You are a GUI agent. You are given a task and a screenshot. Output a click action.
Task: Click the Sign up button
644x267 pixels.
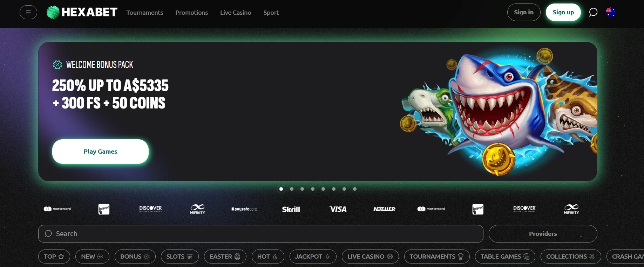pyautogui.click(x=563, y=12)
